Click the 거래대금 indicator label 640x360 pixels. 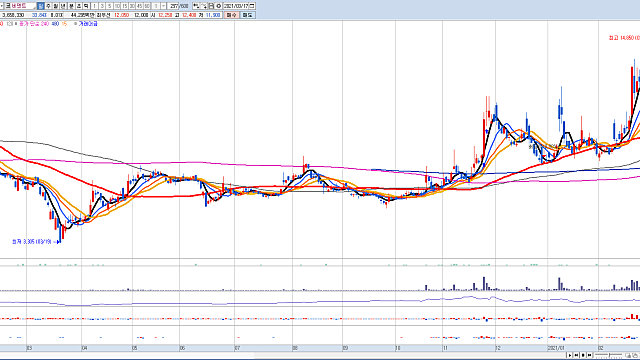[88, 24]
